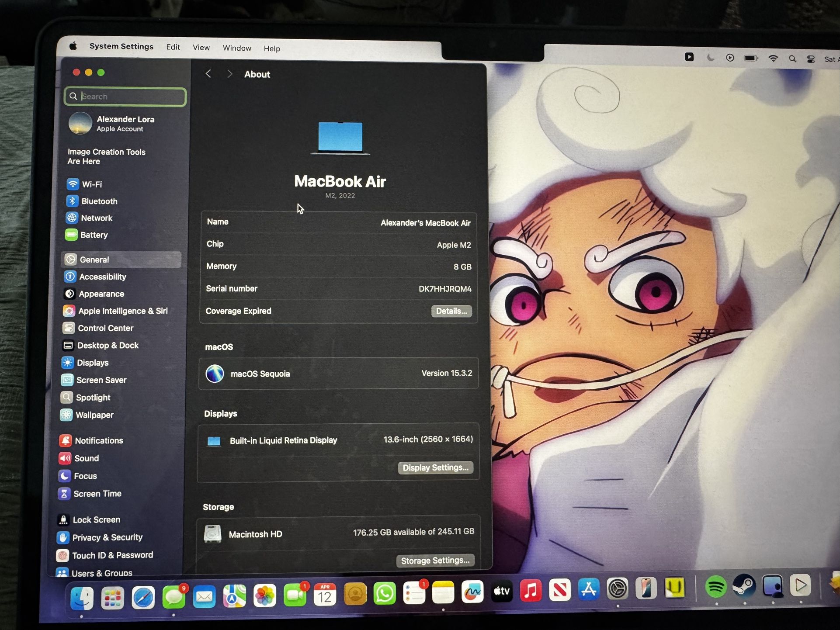Open Messages in the Dock
Screen dimensions: 840x630
pos(174,597)
